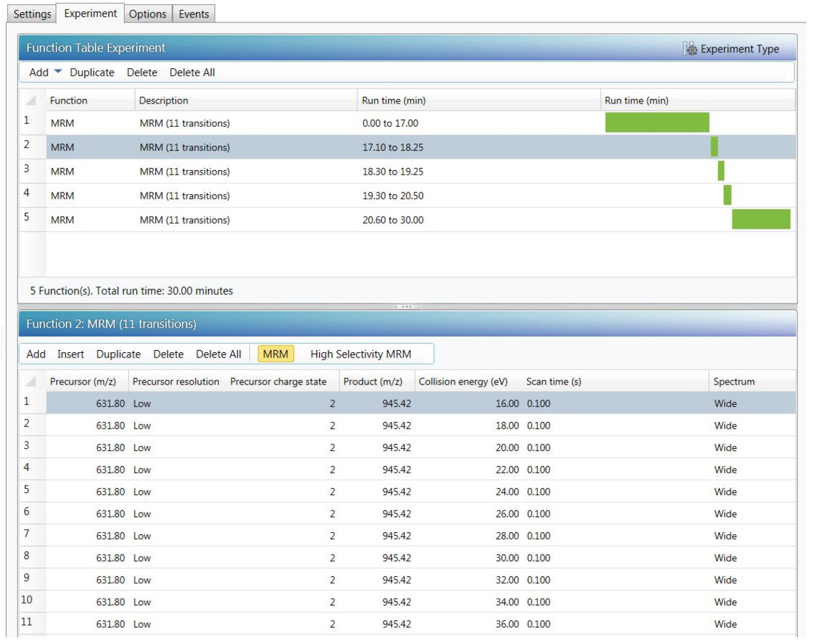Click Duplicate in the Function Table toolbar
813x644 pixels.
(92, 72)
